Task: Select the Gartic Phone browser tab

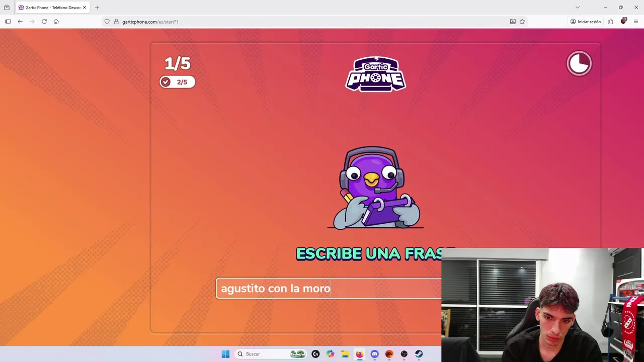Action: coord(52,8)
